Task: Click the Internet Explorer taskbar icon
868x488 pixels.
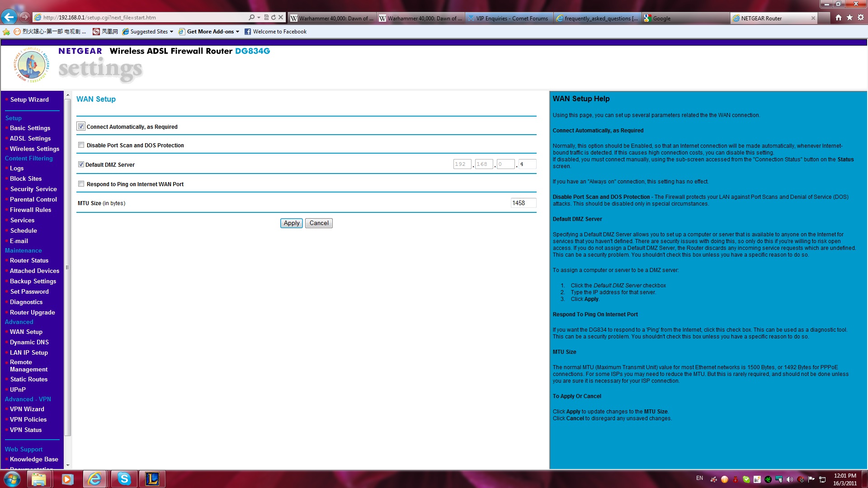Action: coord(95,479)
